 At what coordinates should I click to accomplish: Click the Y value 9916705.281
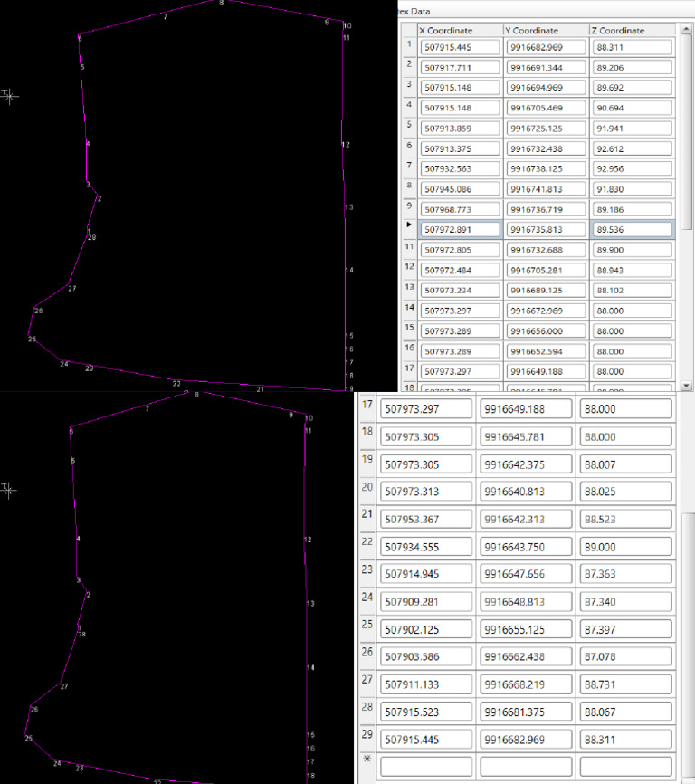coord(546,271)
